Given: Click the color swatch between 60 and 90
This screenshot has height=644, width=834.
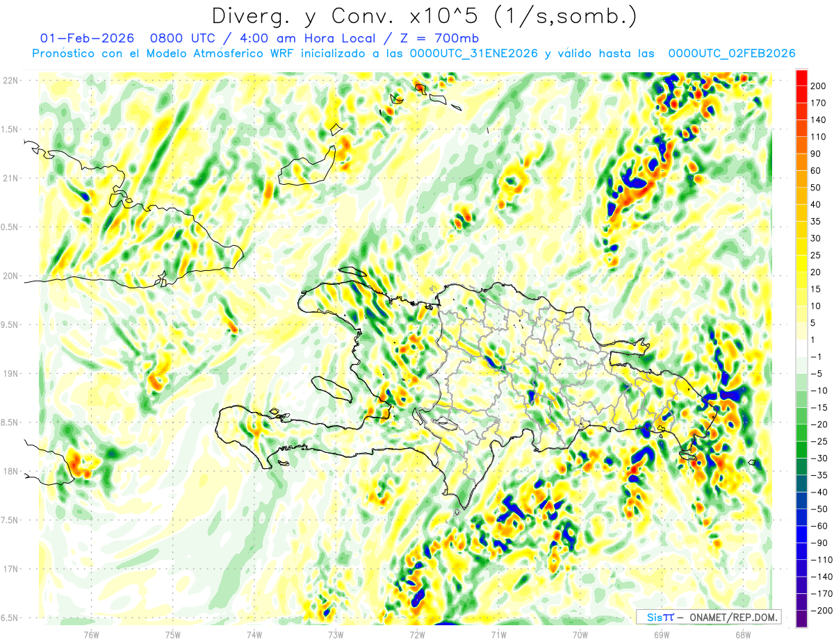Looking at the screenshot, I should (801, 162).
